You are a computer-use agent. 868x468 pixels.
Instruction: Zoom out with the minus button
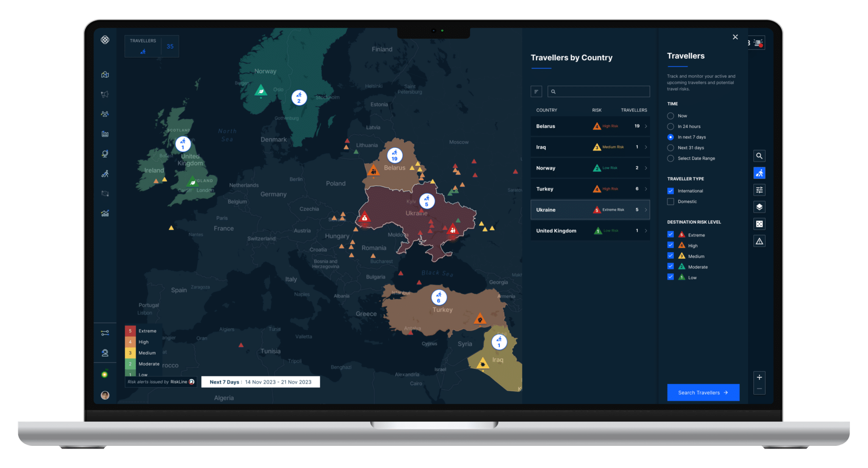pos(759,389)
